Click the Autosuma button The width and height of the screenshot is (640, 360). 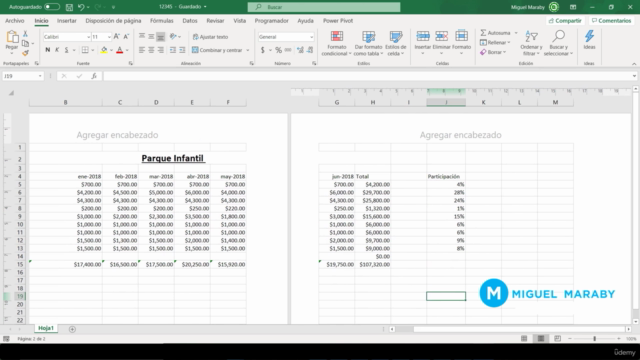click(x=496, y=33)
